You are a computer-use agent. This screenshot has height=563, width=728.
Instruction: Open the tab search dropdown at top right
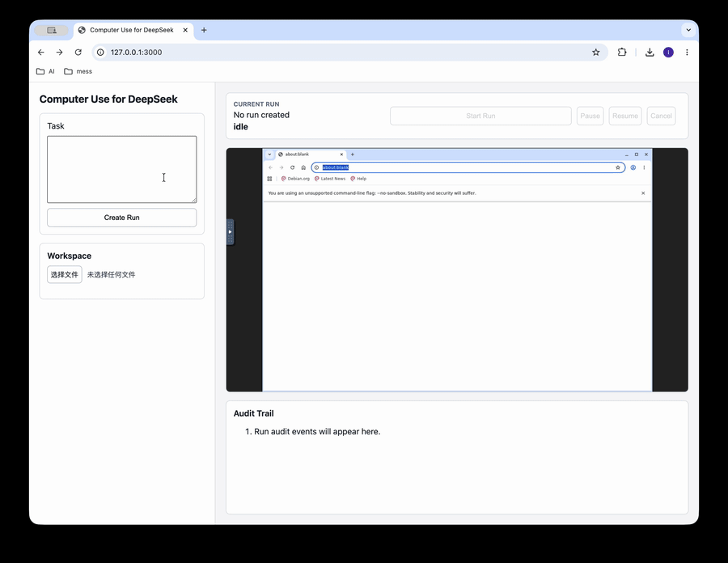pyautogui.click(x=688, y=30)
